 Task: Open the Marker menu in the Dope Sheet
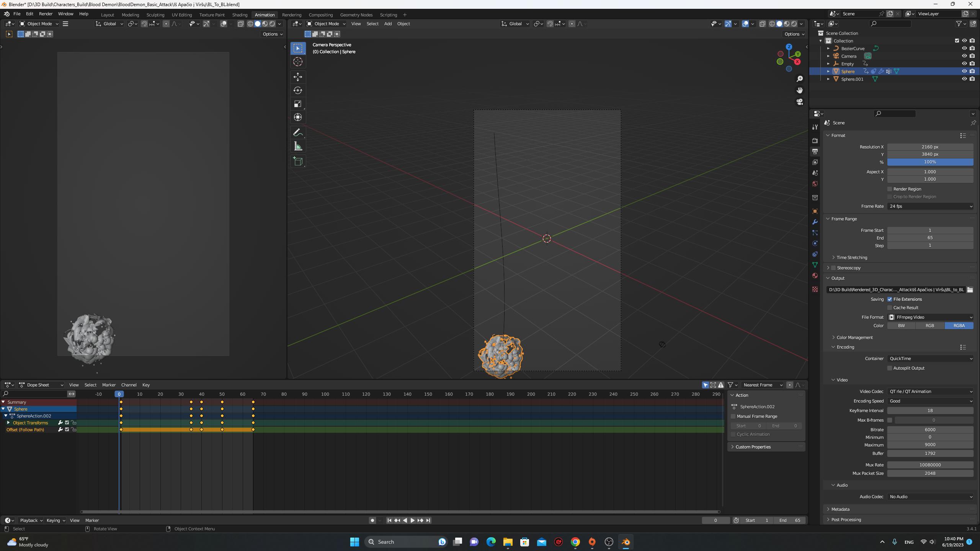coord(109,385)
